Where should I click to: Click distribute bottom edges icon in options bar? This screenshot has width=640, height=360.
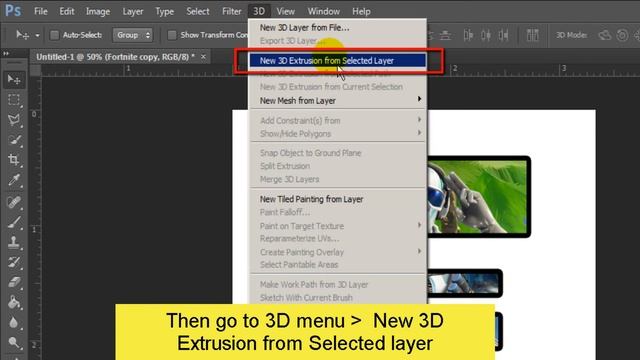click(x=446, y=36)
